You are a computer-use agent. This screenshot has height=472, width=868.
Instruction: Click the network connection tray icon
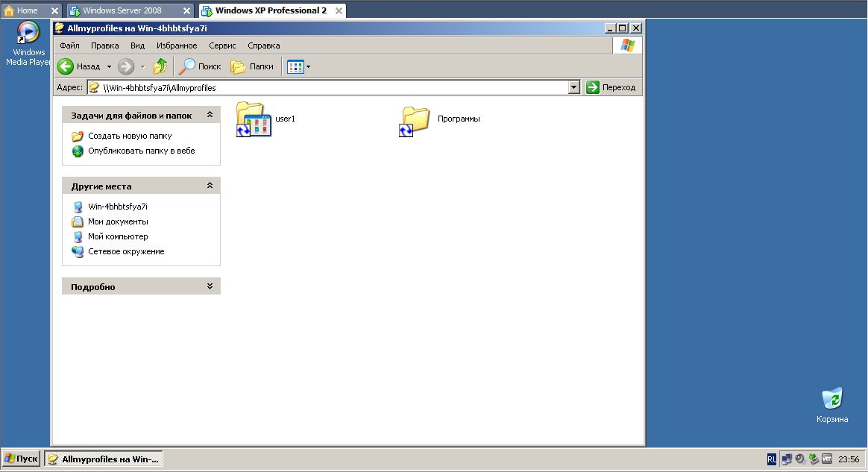coord(786,459)
